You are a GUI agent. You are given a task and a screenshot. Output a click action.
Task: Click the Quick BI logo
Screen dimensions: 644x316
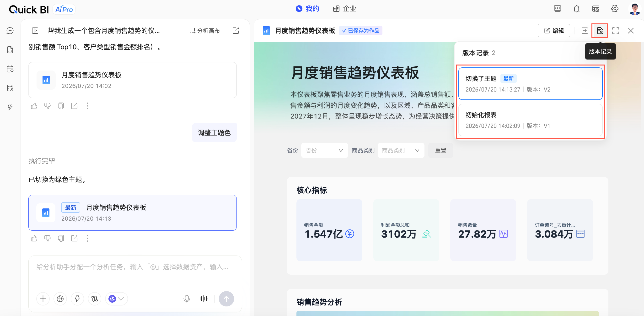(29, 10)
